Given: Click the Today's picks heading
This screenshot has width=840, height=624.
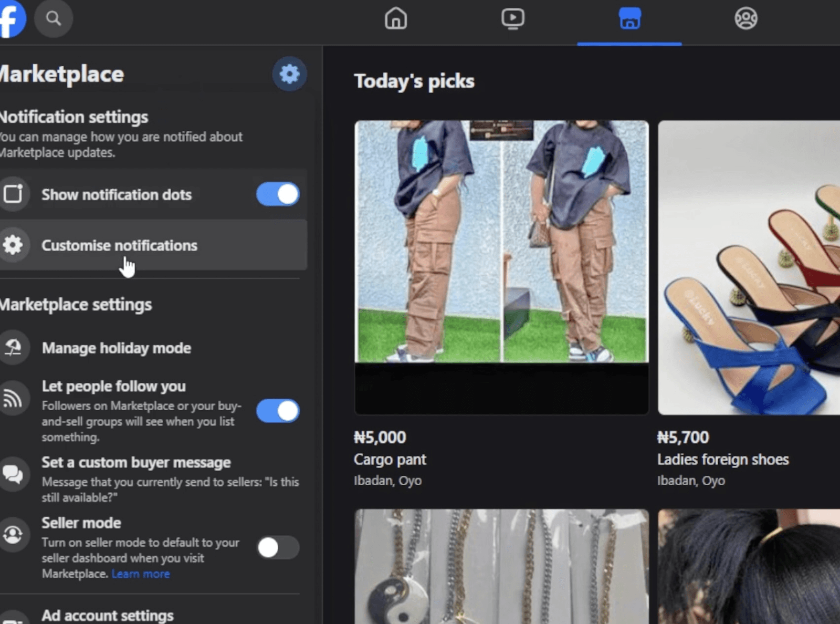Looking at the screenshot, I should pos(414,81).
